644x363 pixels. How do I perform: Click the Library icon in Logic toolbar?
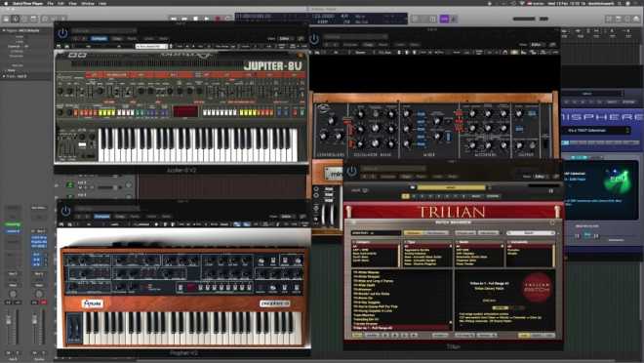(6, 19)
